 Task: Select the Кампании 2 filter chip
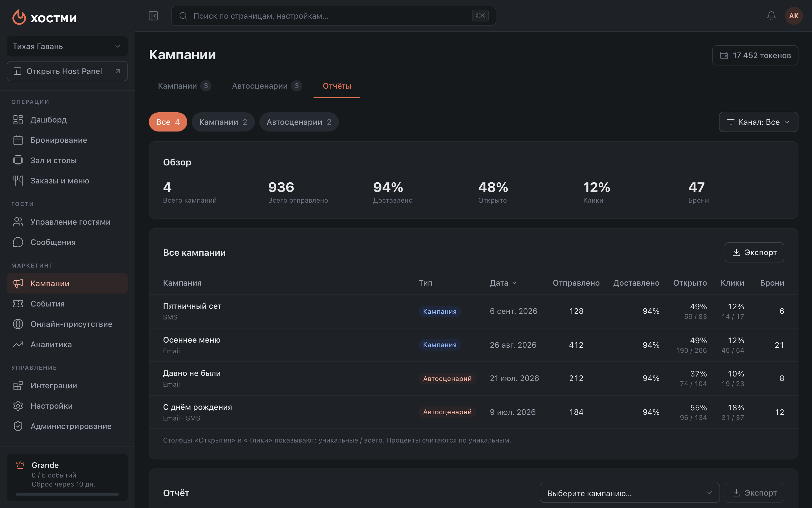223,122
